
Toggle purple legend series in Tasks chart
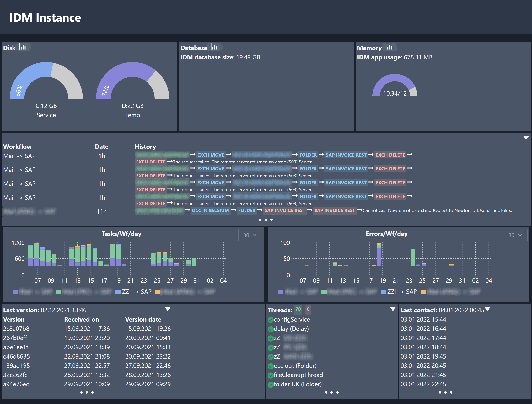coord(16,292)
